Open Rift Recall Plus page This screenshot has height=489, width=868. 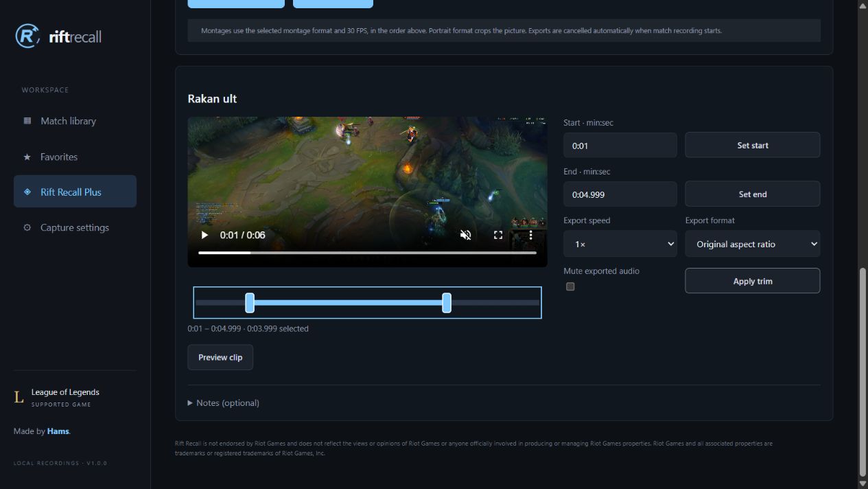click(75, 192)
